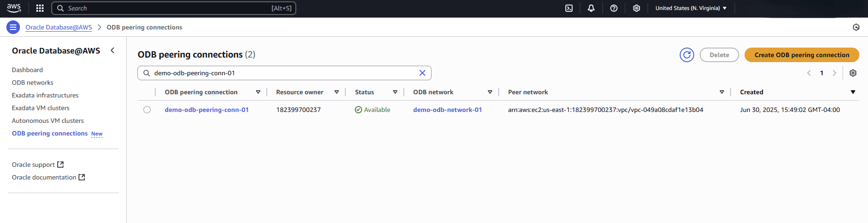Sort by ODB peering connection column arrow

click(258, 92)
